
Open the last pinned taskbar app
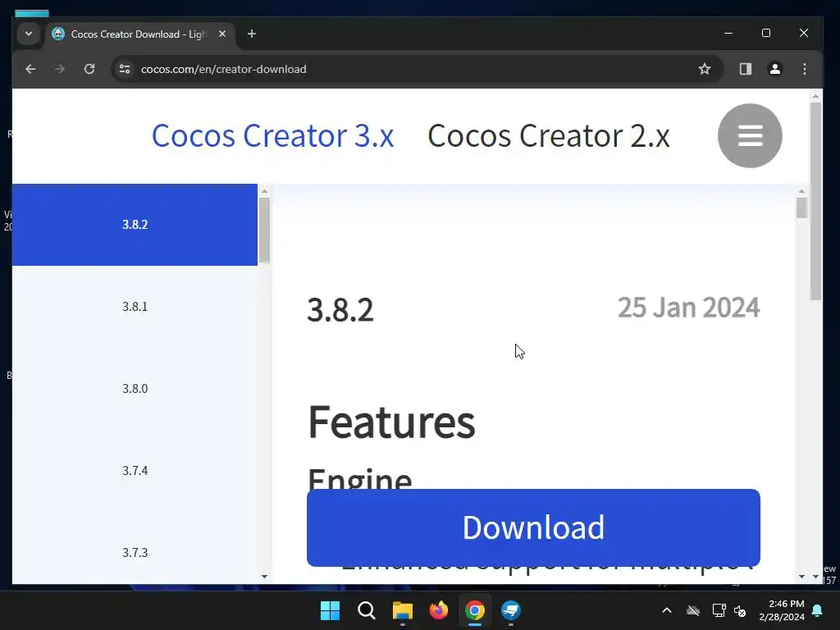click(x=511, y=610)
